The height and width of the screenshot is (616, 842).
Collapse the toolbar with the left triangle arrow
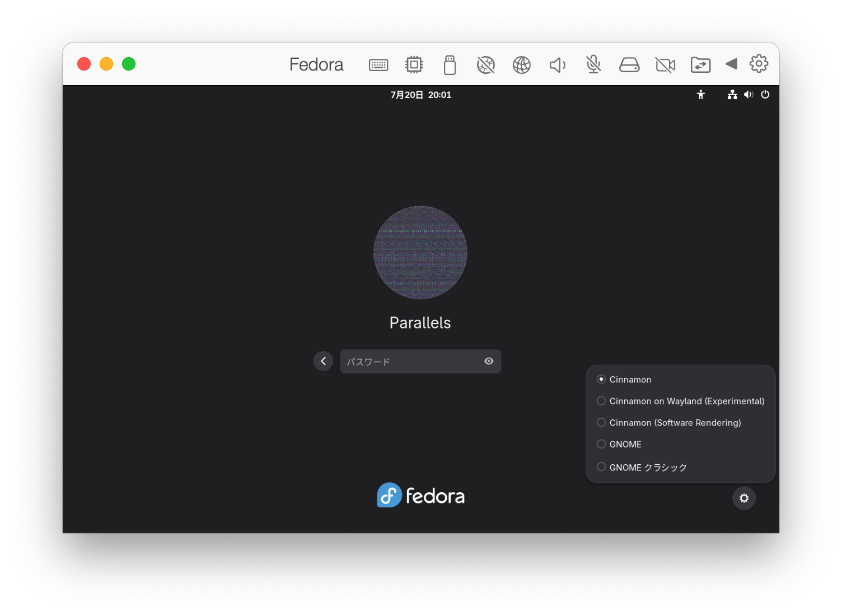coord(731,64)
